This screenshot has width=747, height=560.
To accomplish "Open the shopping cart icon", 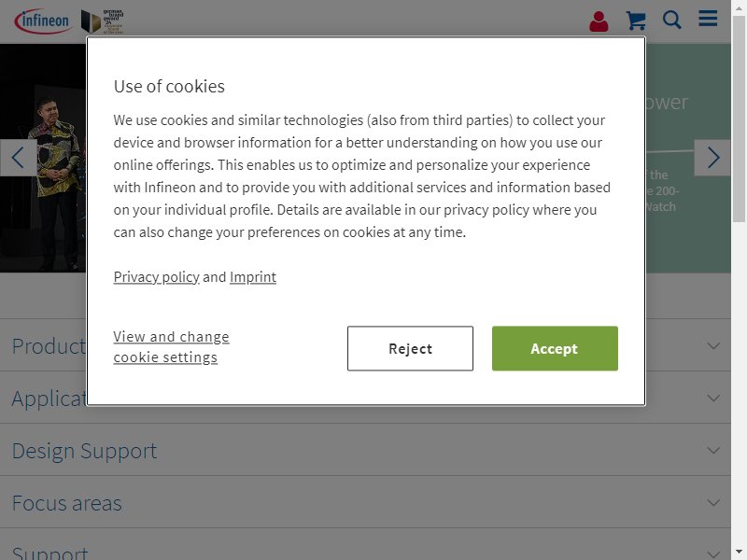I will (x=636, y=21).
